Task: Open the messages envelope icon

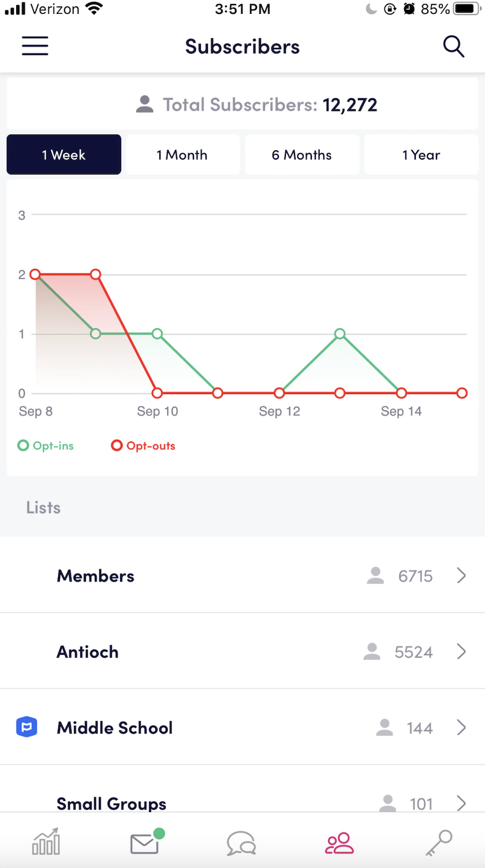Action: [x=144, y=843]
